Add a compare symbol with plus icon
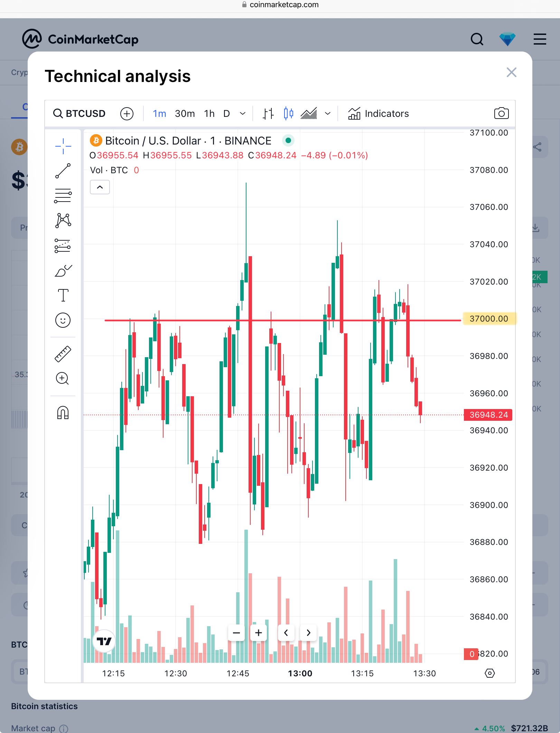This screenshot has width=560, height=733. pos(127,113)
